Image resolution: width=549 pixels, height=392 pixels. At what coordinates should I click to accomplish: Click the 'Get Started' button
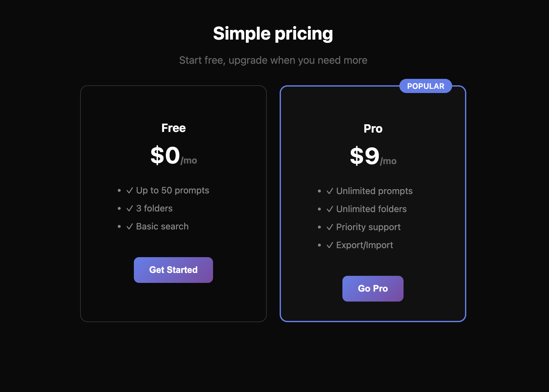173,270
